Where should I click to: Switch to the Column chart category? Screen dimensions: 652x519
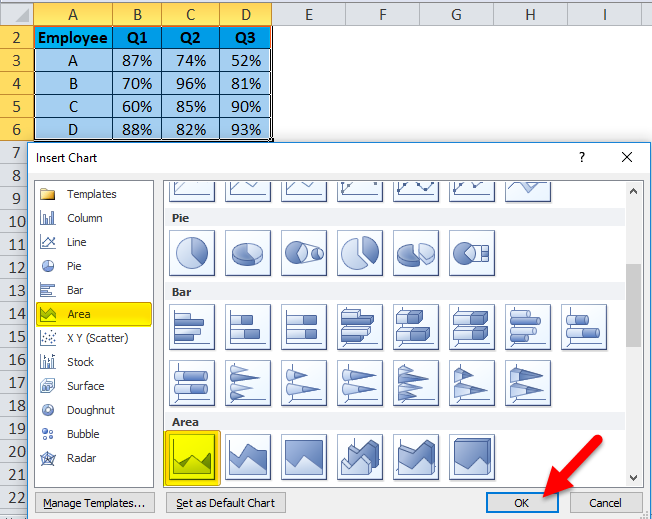(x=94, y=218)
